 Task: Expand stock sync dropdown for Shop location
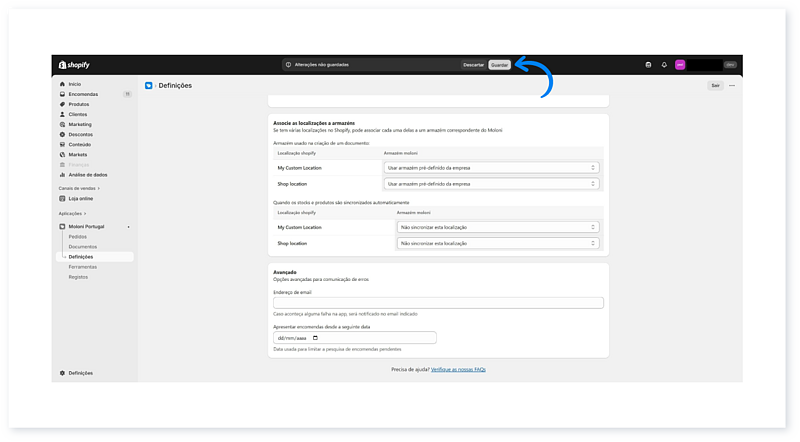coord(499,243)
